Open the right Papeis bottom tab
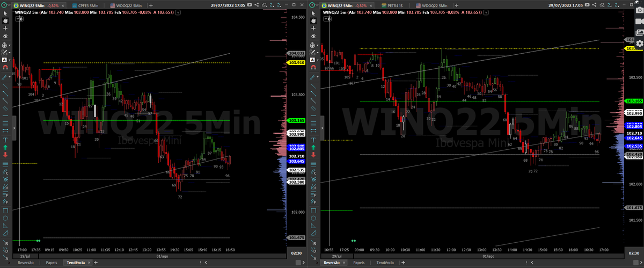Image resolution: width=644 pixels, height=268 pixels. 359,263
